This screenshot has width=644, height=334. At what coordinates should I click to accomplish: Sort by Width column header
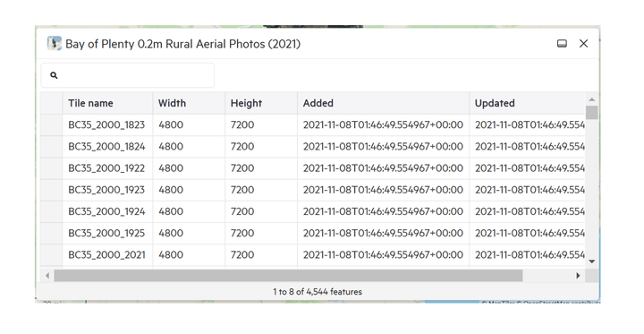pyautogui.click(x=189, y=103)
